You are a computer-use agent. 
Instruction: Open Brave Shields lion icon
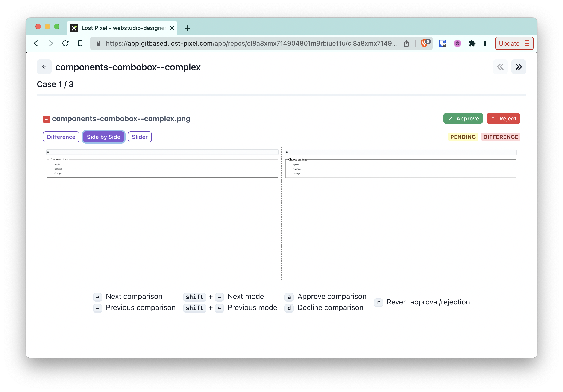[424, 43]
